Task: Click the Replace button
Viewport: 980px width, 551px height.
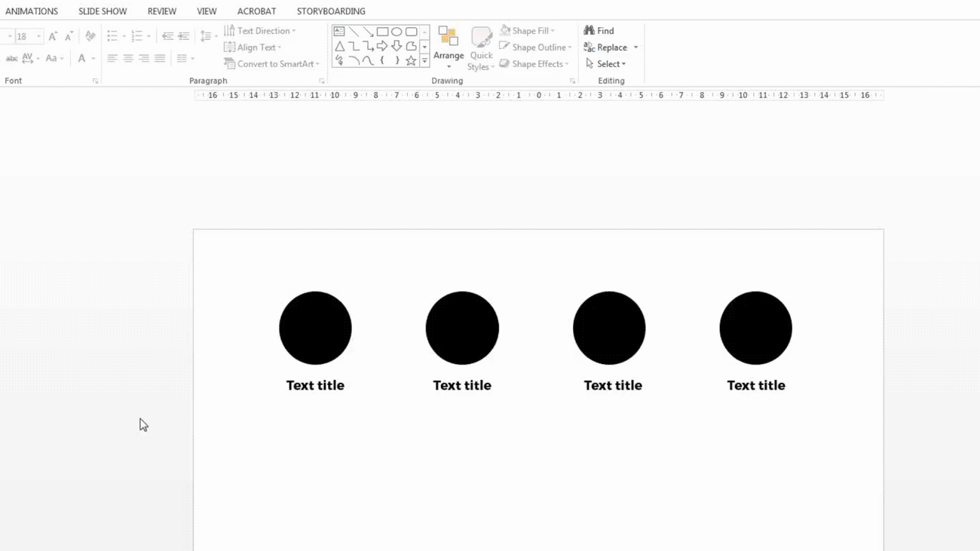Action: pos(606,47)
